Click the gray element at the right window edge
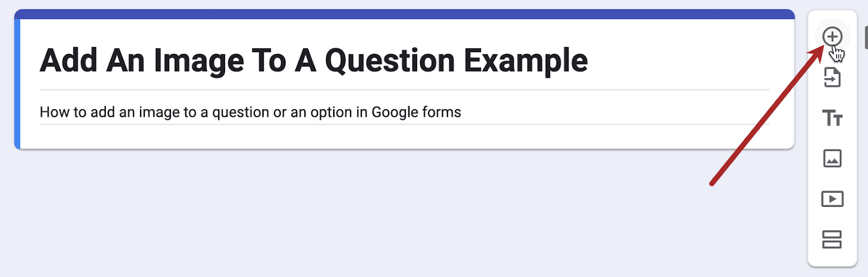The image size is (868, 277). point(866,37)
